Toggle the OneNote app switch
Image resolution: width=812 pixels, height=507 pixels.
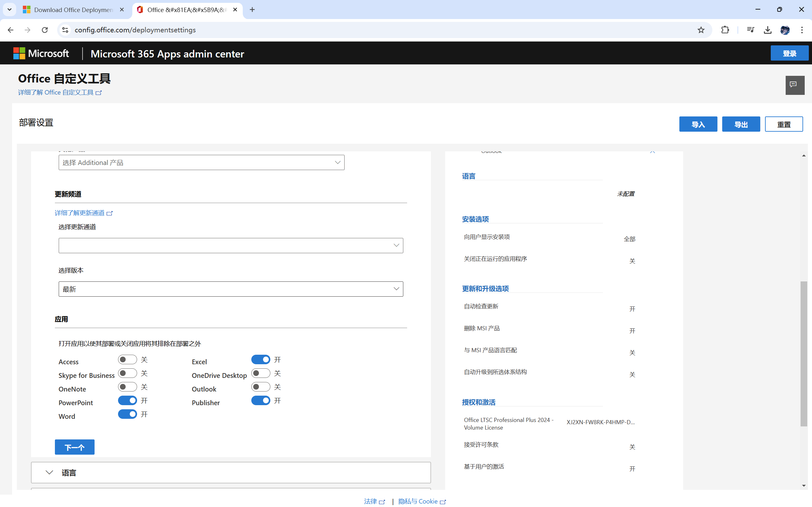(x=127, y=387)
